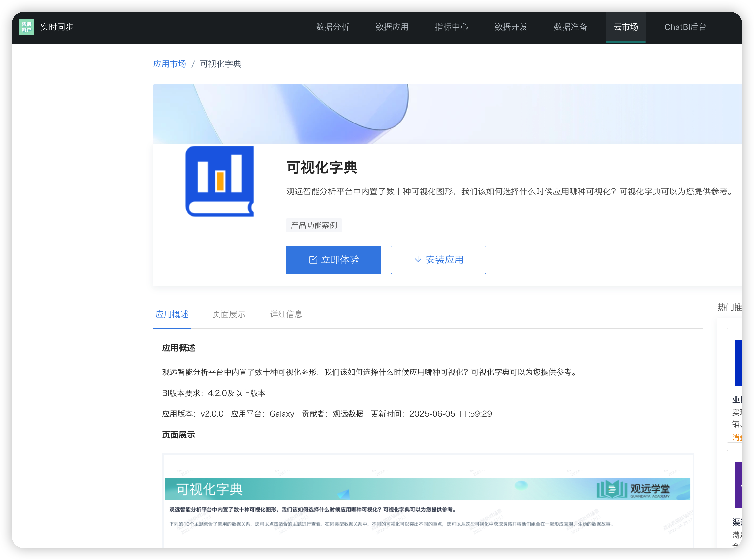This screenshot has width=754, height=560.
Task: Switch to the 详细信息 tab
Action: coord(285,315)
